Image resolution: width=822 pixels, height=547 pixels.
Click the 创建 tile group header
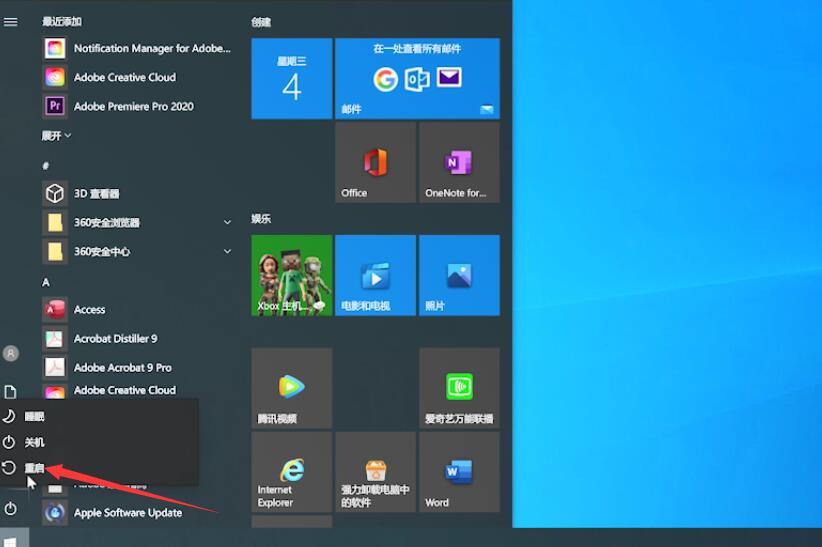pos(261,22)
